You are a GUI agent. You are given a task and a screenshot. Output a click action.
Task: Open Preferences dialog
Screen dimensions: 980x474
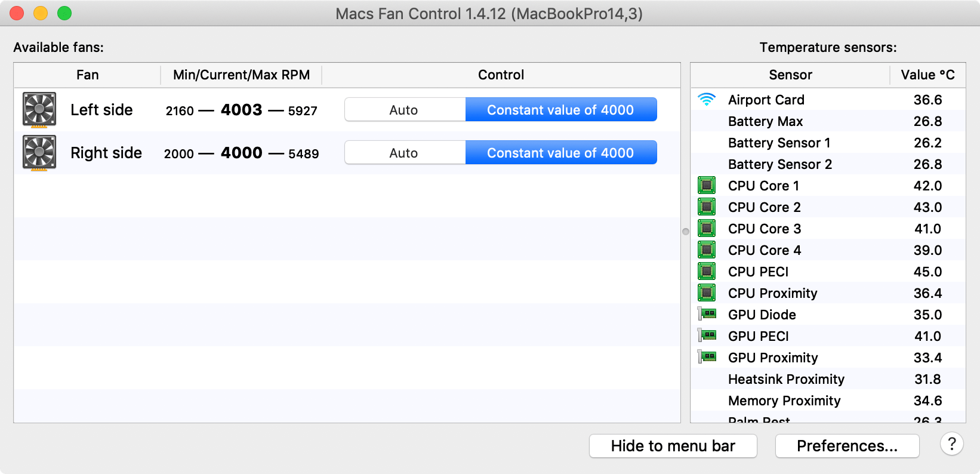(x=847, y=446)
